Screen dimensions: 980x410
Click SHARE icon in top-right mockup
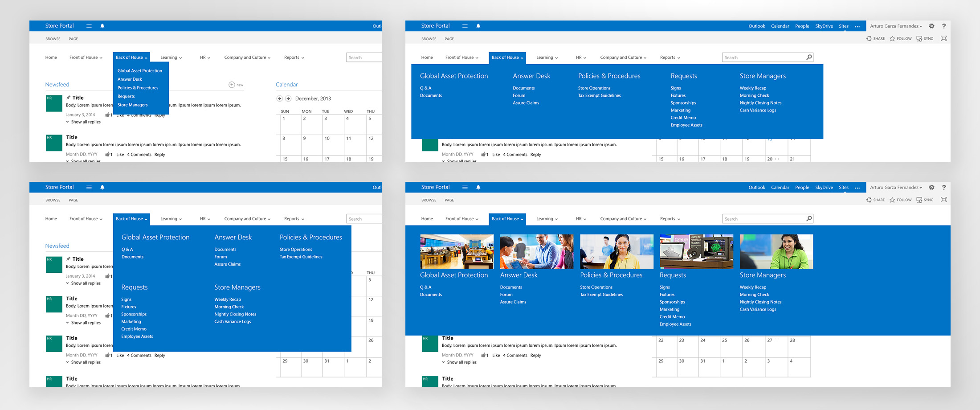coord(869,39)
